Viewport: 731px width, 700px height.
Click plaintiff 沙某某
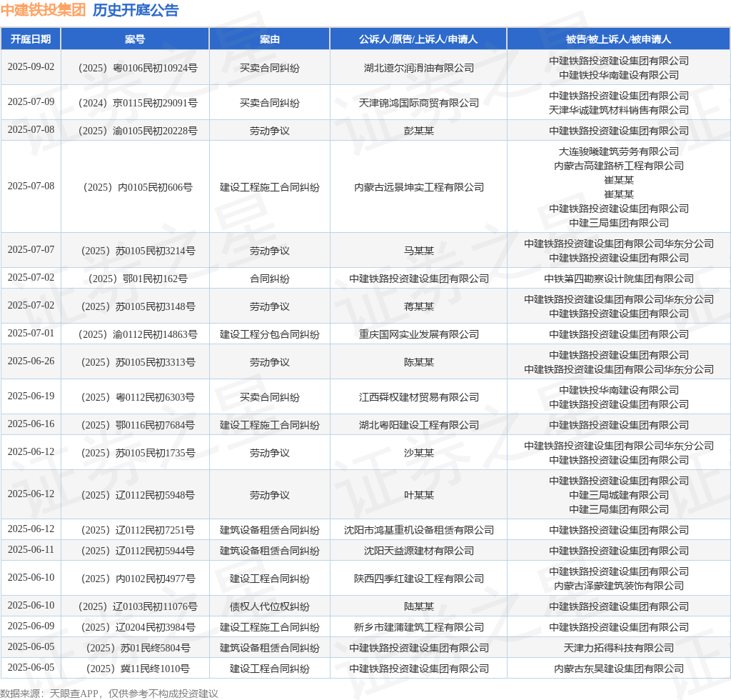click(418, 454)
